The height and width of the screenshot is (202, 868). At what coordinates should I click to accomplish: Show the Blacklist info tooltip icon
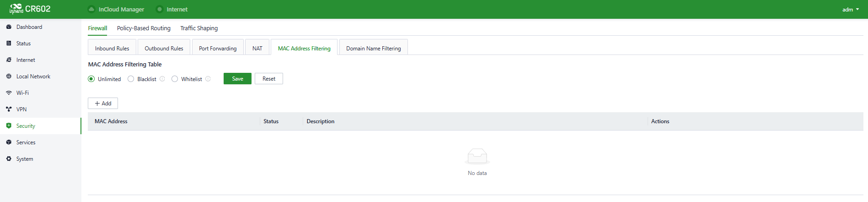tap(162, 79)
